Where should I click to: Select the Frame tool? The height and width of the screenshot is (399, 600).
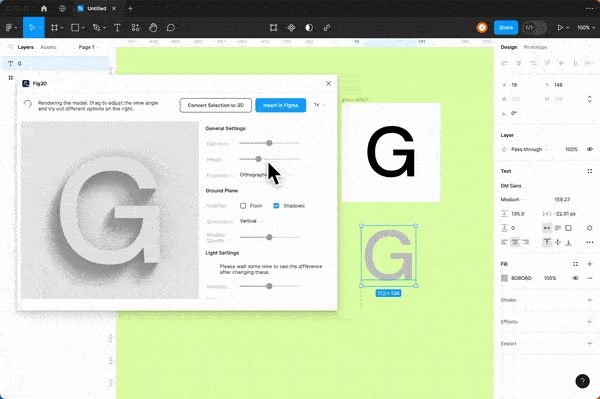(x=54, y=28)
